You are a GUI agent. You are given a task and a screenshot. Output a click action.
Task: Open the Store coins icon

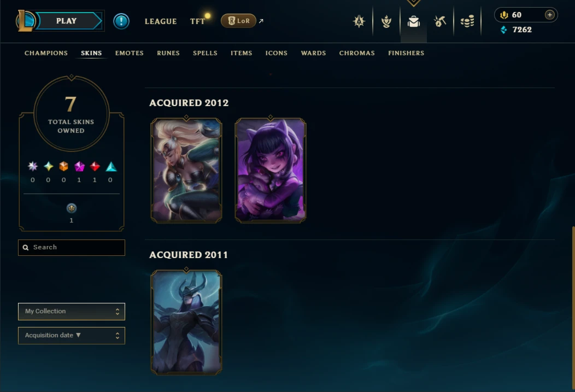coord(467,22)
